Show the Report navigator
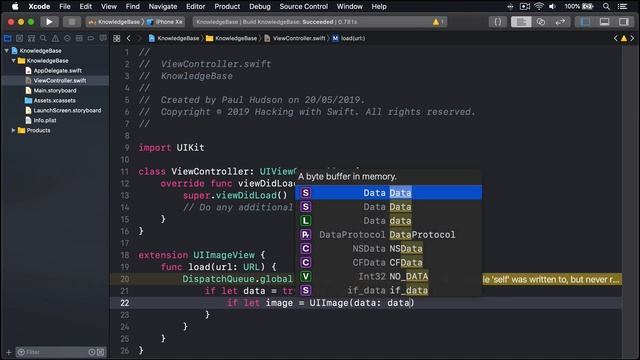 pos(103,38)
